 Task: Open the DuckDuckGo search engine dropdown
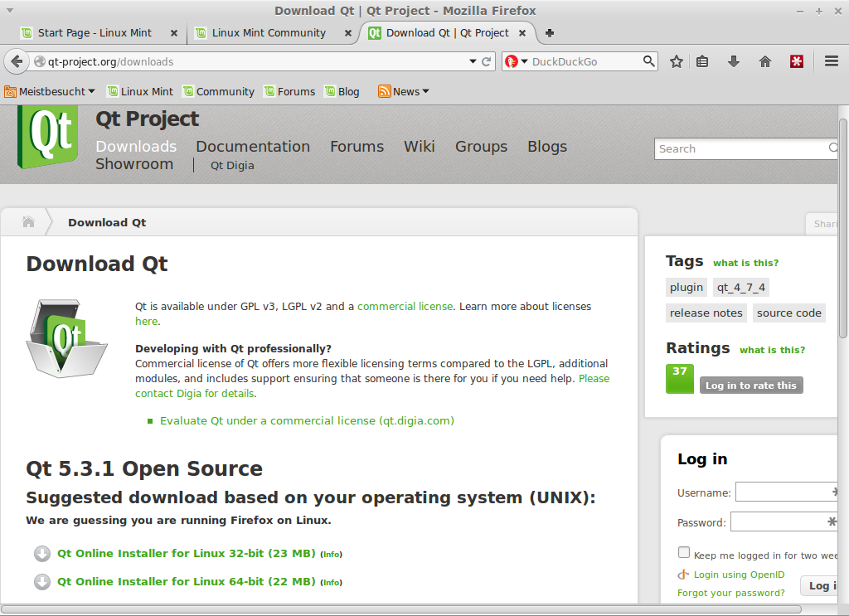[517, 61]
